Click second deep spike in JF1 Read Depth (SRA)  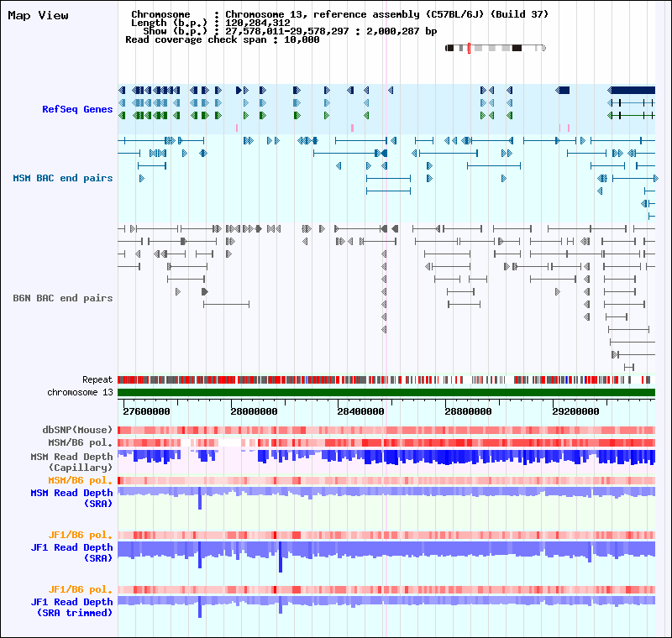point(281,557)
